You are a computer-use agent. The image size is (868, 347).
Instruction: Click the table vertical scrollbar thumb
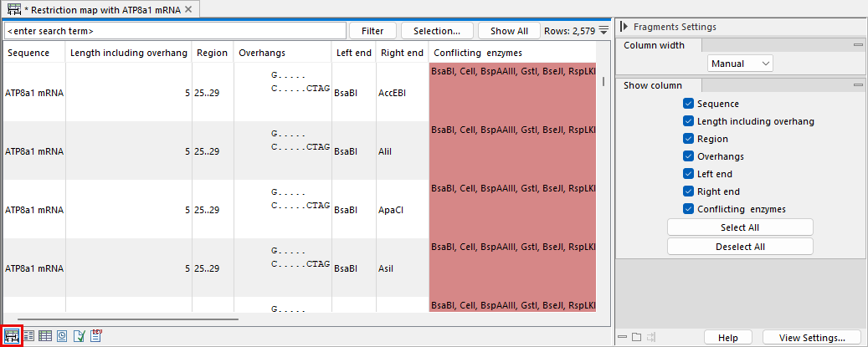tap(603, 81)
